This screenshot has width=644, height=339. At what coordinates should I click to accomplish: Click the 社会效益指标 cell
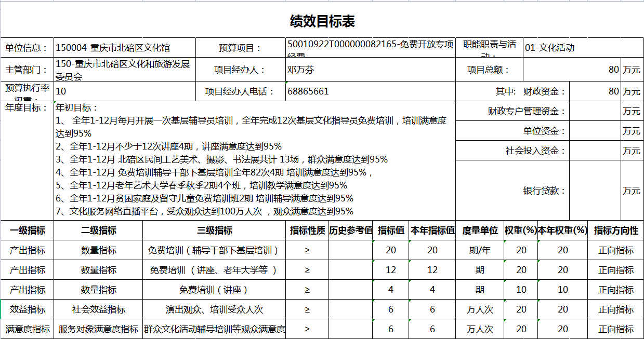98,309
